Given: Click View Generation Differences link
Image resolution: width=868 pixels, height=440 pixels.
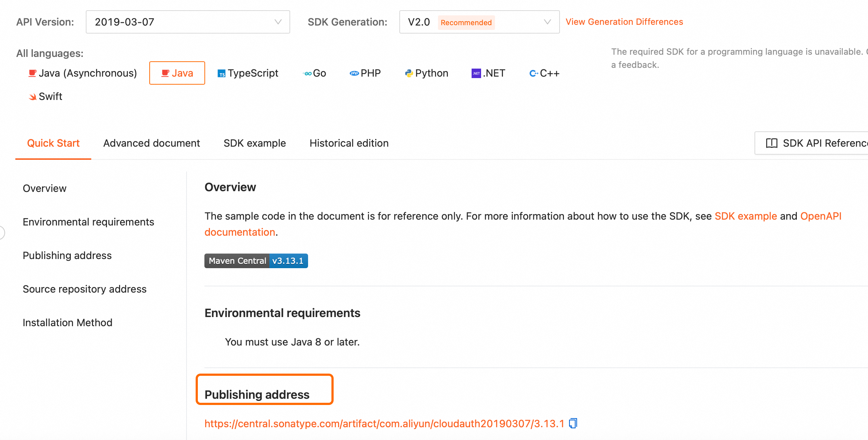Looking at the screenshot, I should pyautogui.click(x=624, y=22).
